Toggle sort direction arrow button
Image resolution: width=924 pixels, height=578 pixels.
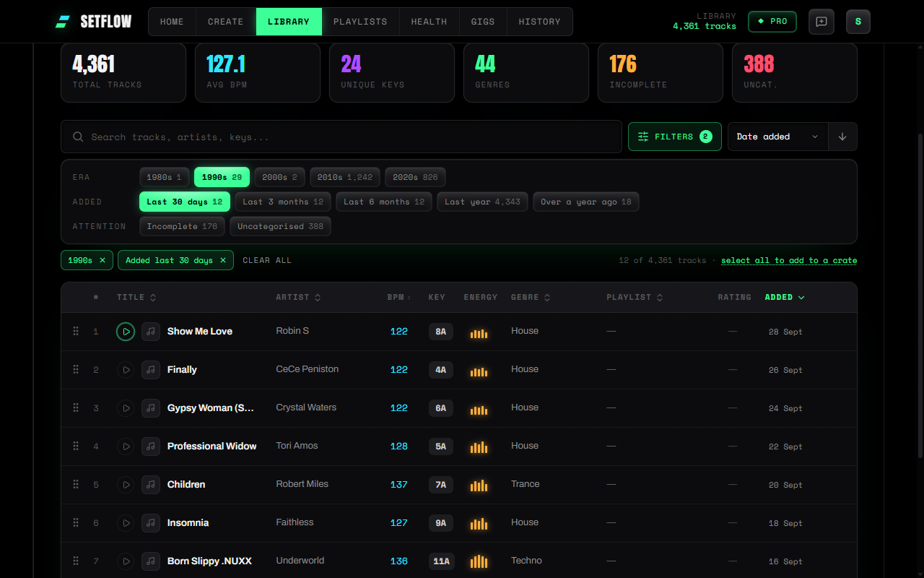[x=842, y=137]
